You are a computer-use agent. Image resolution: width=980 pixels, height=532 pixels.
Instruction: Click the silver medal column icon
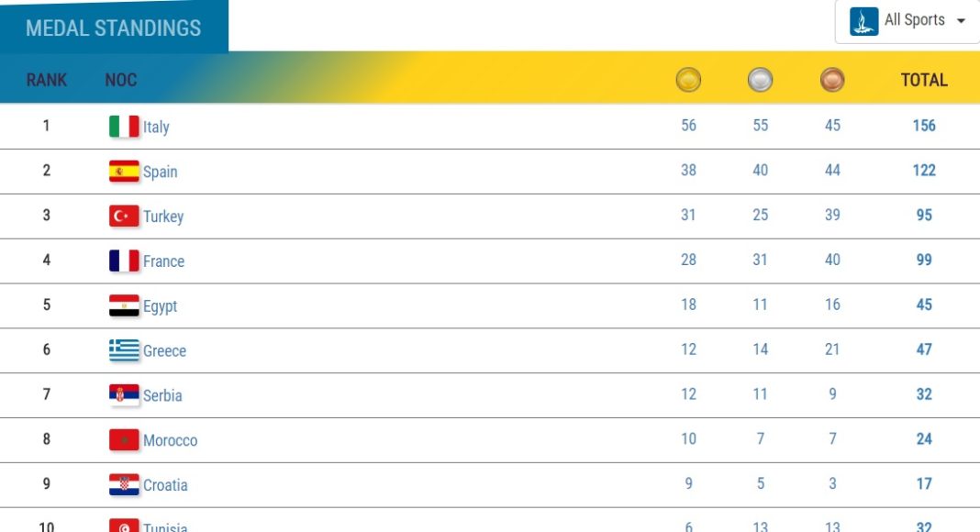point(760,81)
